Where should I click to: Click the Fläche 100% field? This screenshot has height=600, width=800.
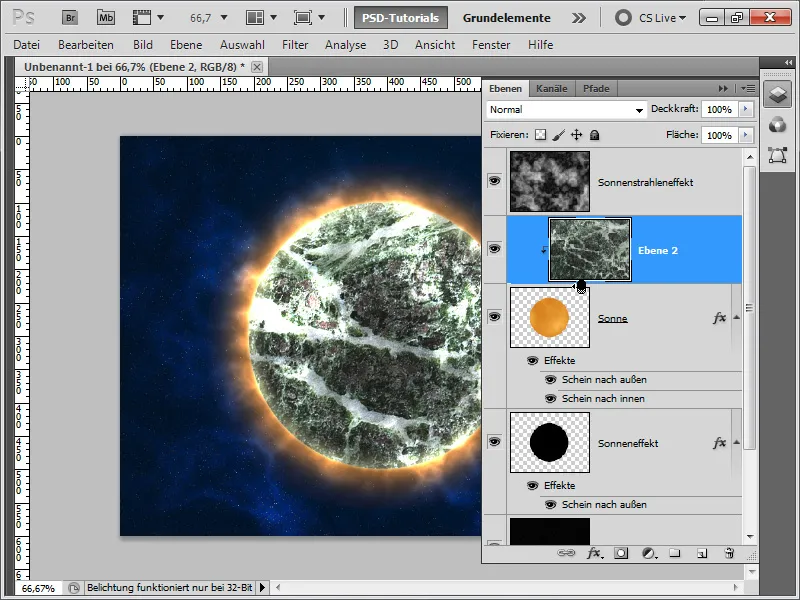pos(719,135)
